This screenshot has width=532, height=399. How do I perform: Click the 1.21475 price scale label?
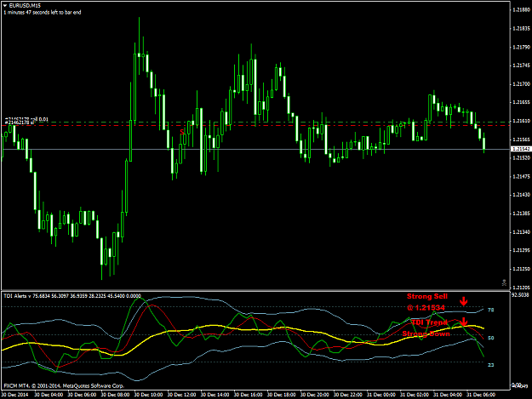(521, 176)
